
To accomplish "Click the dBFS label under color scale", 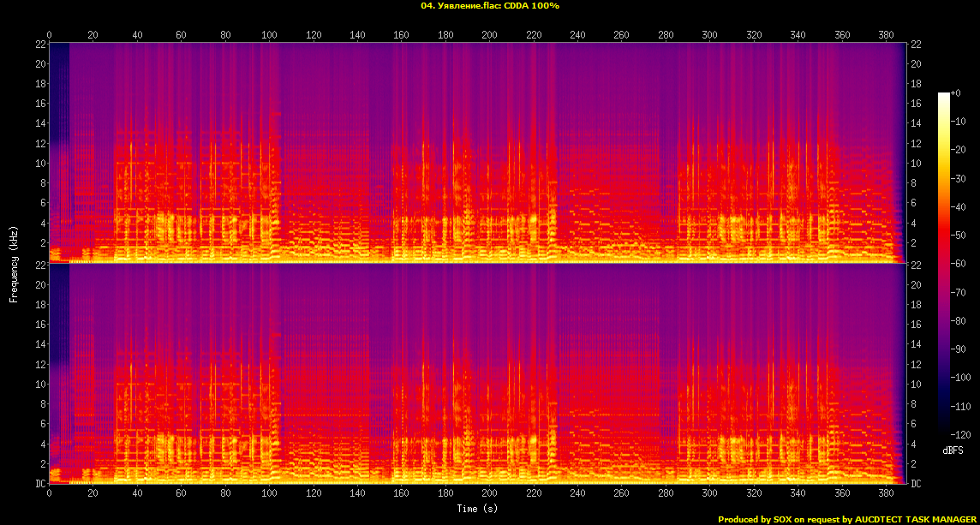I will point(953,450).
